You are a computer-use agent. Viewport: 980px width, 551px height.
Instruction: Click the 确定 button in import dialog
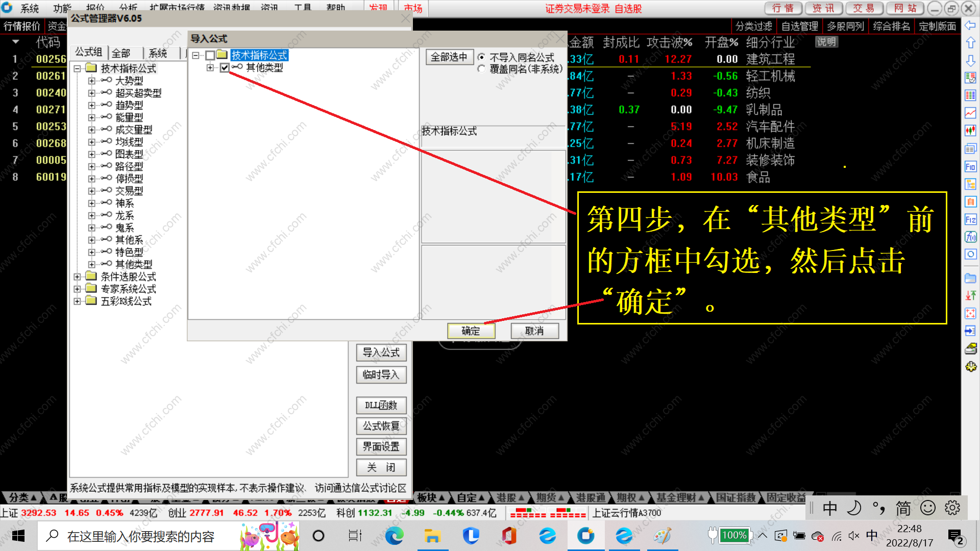[x=471, y=331]
